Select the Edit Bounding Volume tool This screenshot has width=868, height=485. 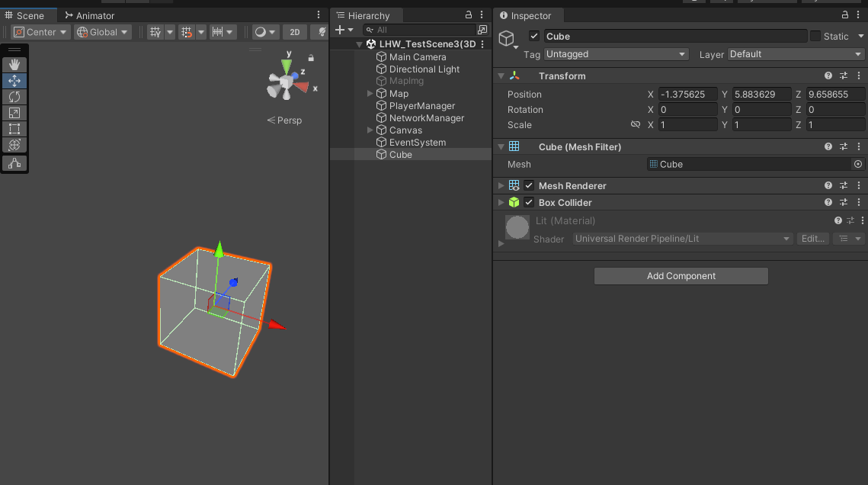[14, 163]
